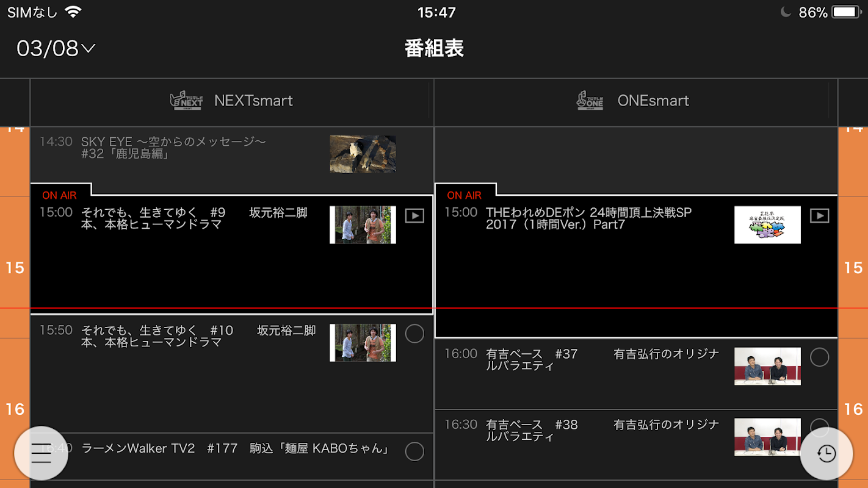Tap the Wi-Fi status icon
The image size is (868, 488).
click(x=73, y=12)
